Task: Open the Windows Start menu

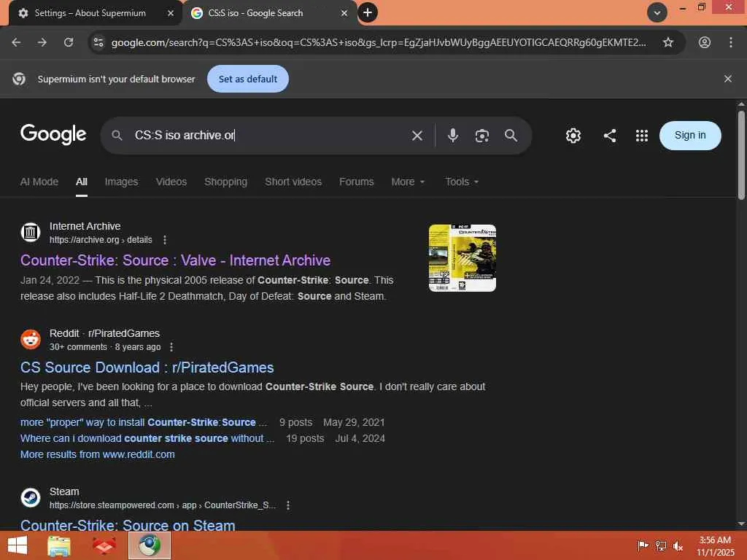Action: 18,545
